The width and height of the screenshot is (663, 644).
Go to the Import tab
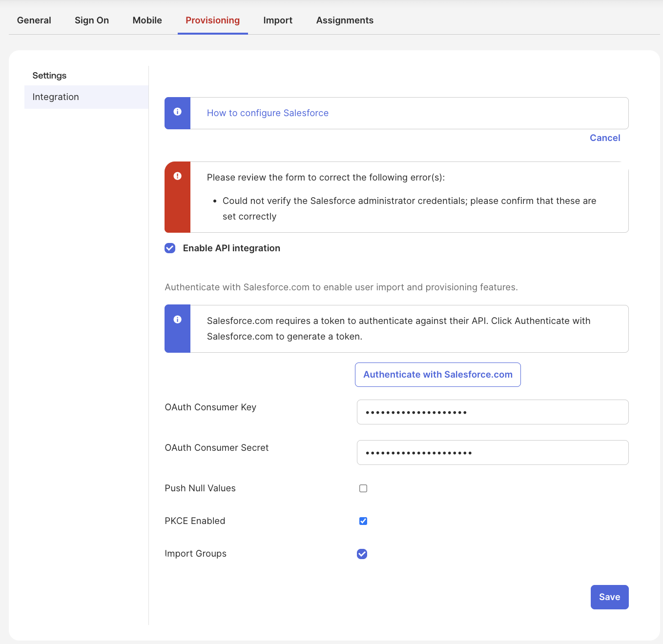[x=278, y=20]
